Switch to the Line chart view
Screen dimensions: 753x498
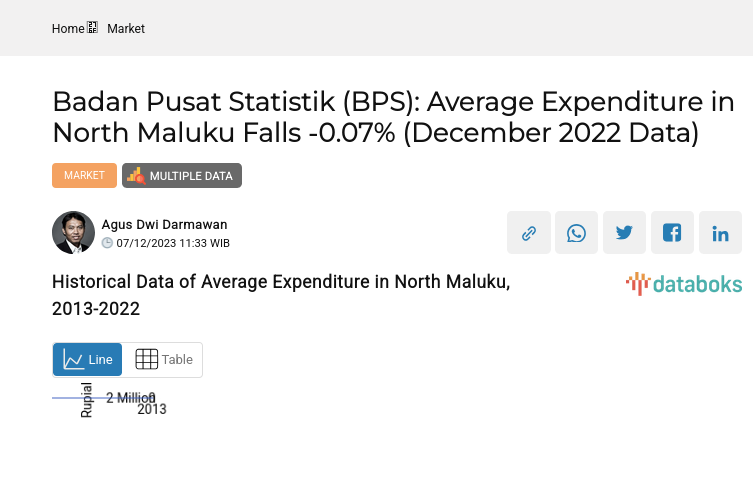click(88, 360)
